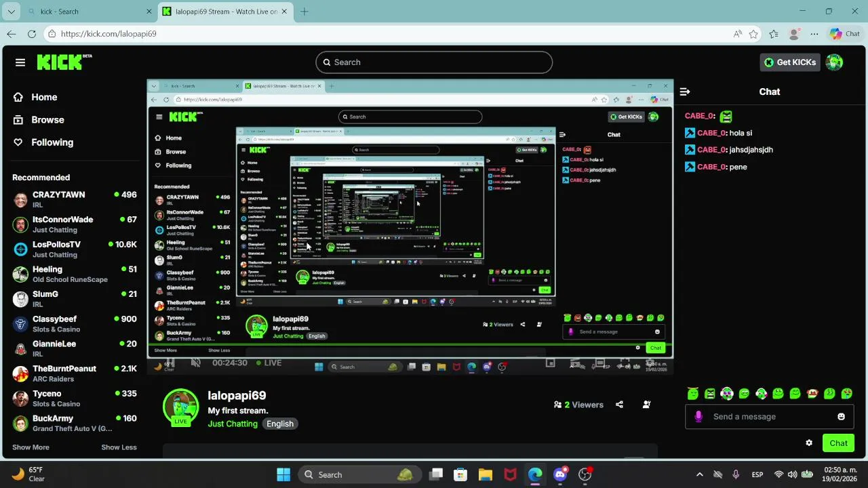Click the Classybeef channel avatar
The width and height of the screenshot is (868, 488).
[21, 324]
